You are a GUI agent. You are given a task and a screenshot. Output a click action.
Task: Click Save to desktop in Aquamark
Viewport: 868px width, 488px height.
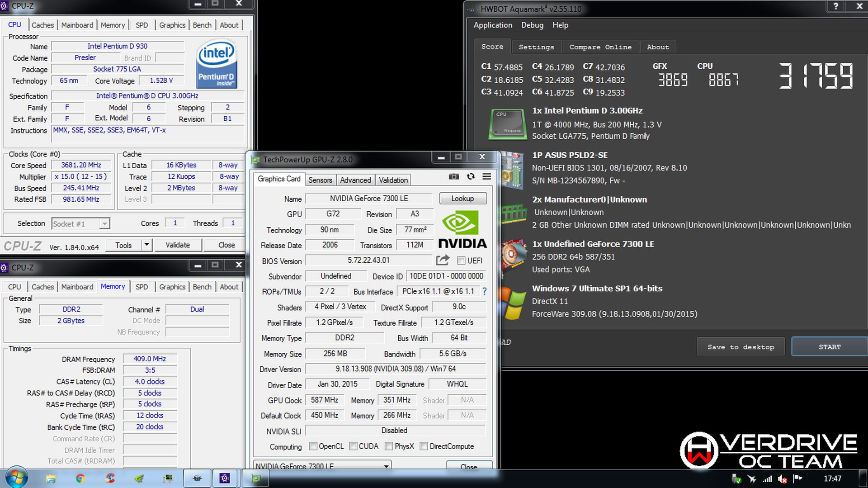pos(741,347)
